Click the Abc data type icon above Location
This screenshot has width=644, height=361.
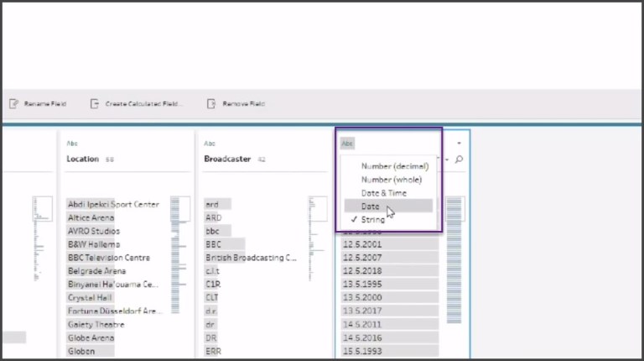71,144
